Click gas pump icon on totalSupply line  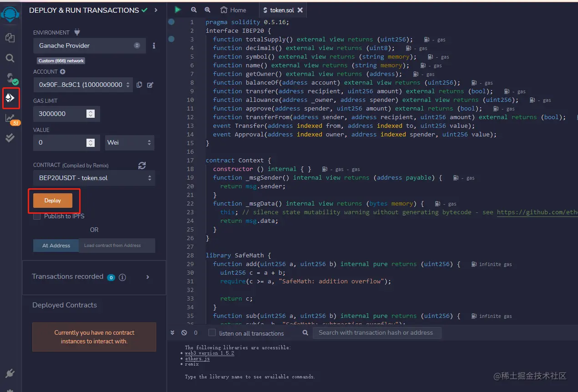click(427, 40)
